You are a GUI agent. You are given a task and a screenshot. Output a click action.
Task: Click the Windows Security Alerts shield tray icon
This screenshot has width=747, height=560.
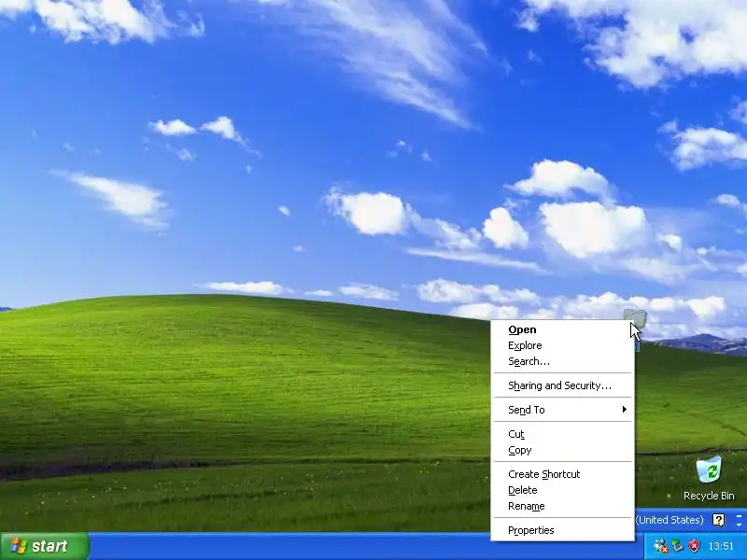(x=695, y=546)
